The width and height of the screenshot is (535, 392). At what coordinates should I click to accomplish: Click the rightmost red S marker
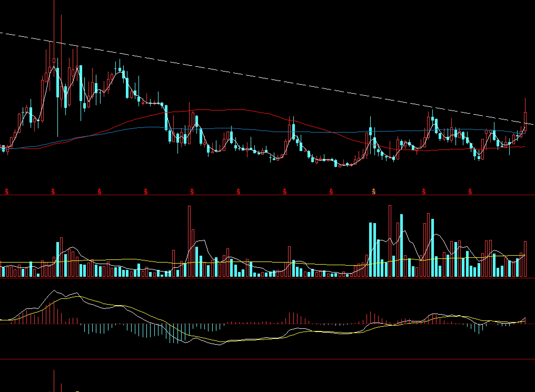coord(470,192)
